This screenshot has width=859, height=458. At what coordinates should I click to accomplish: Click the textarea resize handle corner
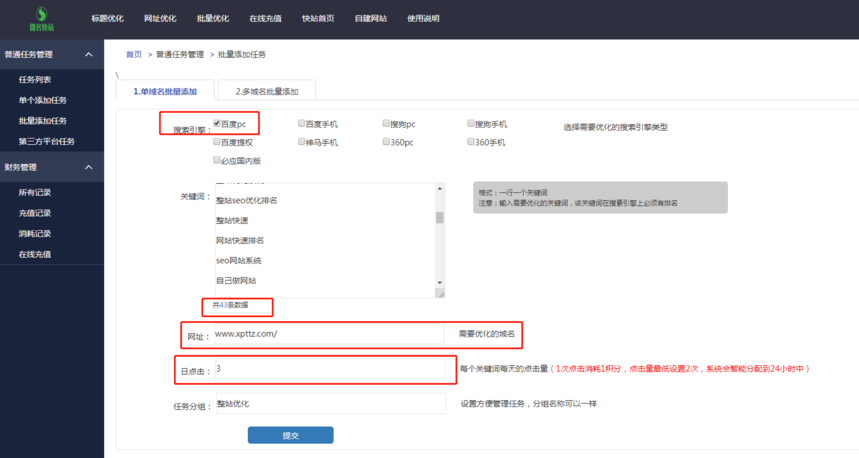pyautogui.click(x=440, y=294)
